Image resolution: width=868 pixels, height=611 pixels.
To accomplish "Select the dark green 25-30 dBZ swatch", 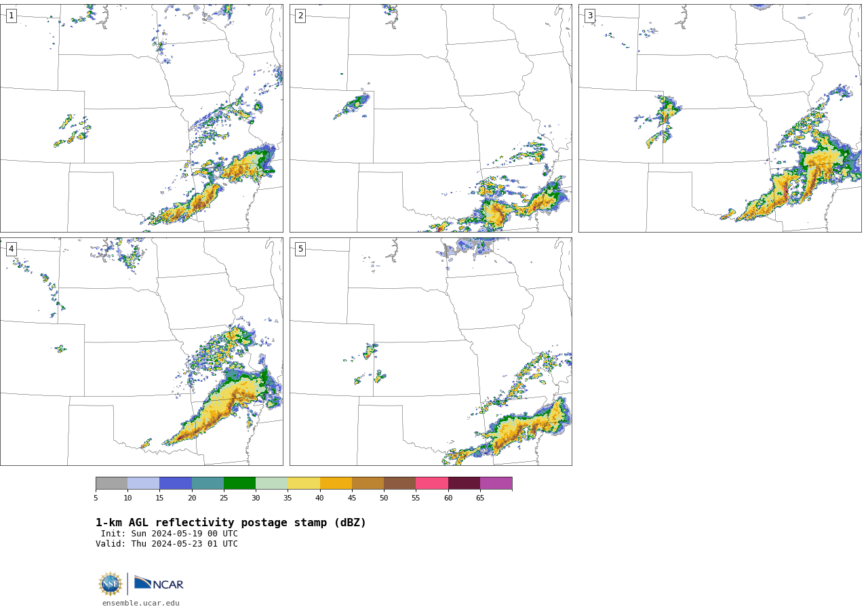I will [239, 484].
